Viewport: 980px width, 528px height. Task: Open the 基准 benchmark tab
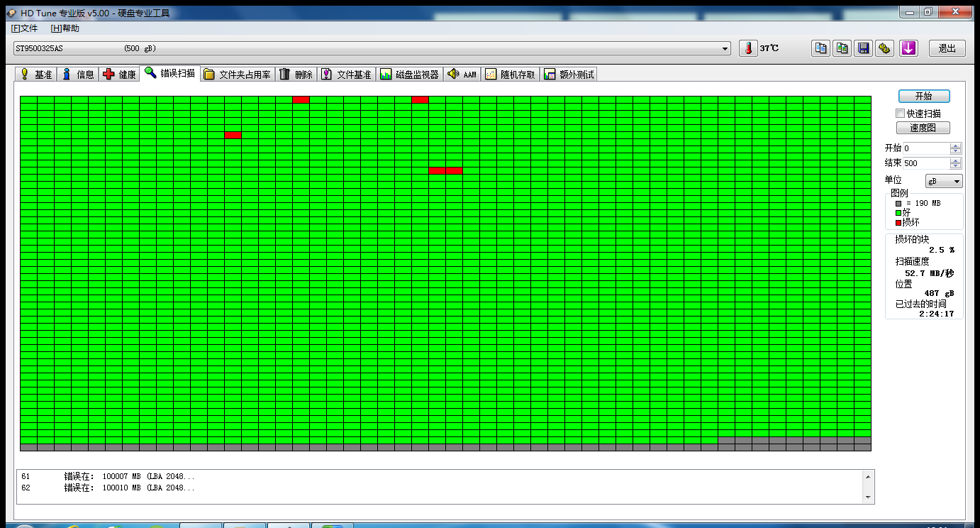point(35,74)
